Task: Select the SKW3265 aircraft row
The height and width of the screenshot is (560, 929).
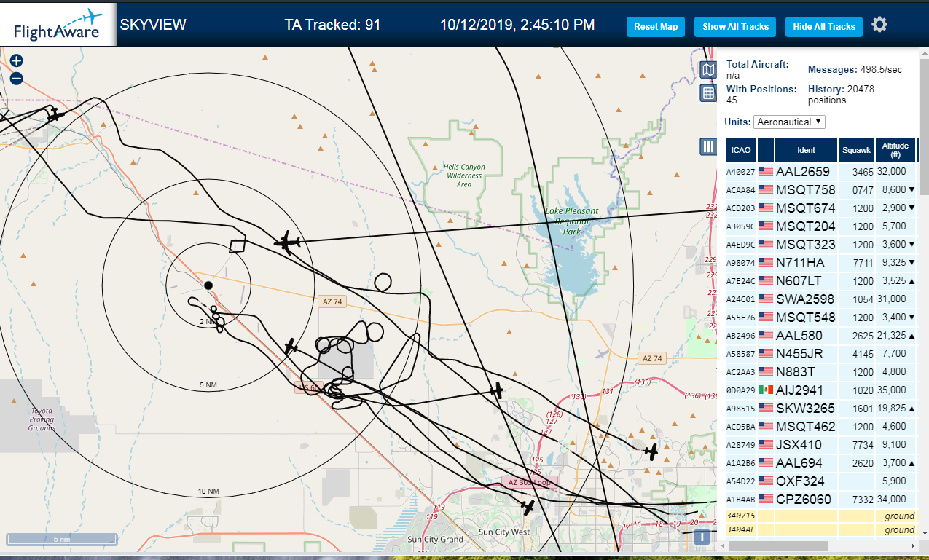Action: [820, 409]
